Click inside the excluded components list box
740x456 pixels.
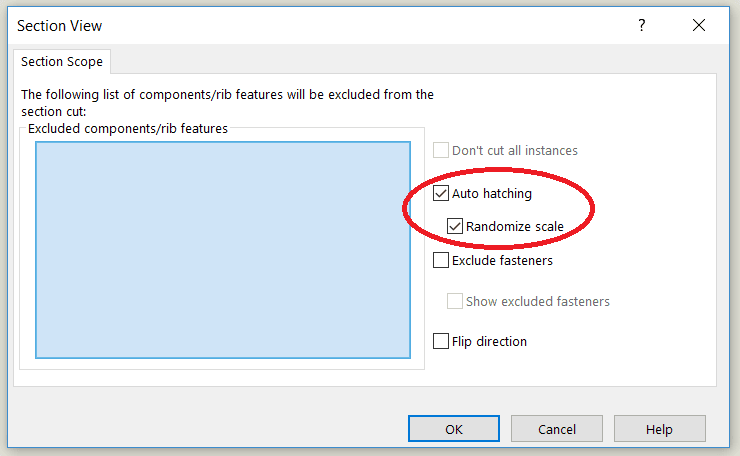pyautogui.click(x=223, y=250)
